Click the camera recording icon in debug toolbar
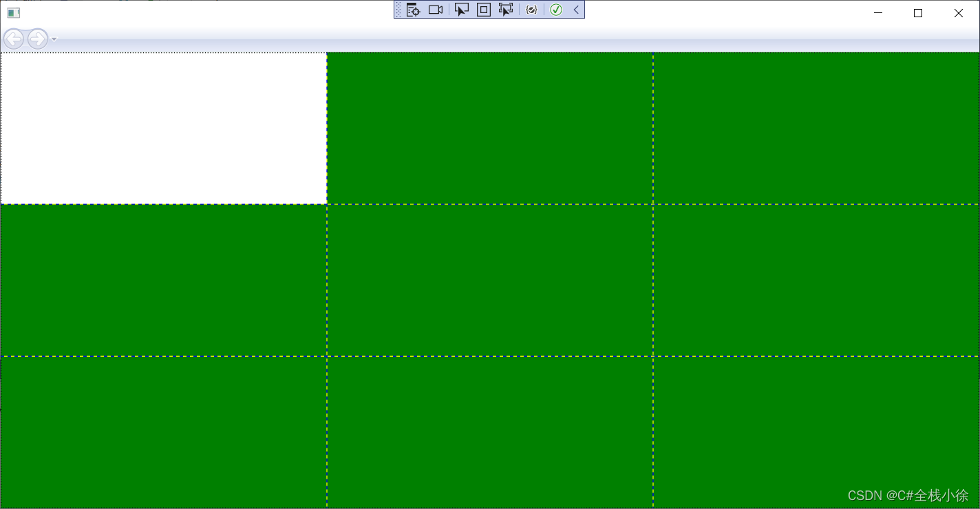The width and height of the screenshot is (980, 509). (x=436, y=10)
